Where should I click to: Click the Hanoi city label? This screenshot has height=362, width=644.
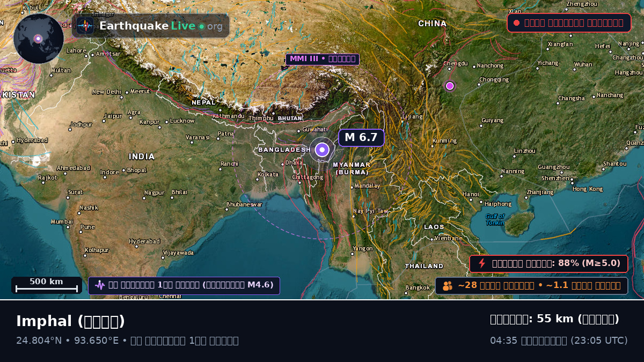[471, 194]
